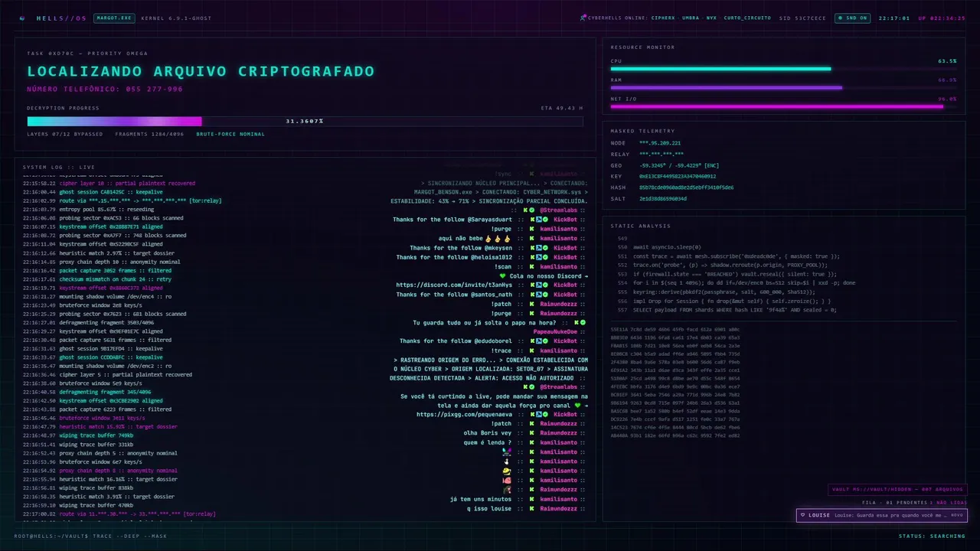Click log line 'cipher layer 5 :: partial plaintext recovered'
Image resolution: width=980 pixels, height=551 pixels.
(x=126, y=375)
